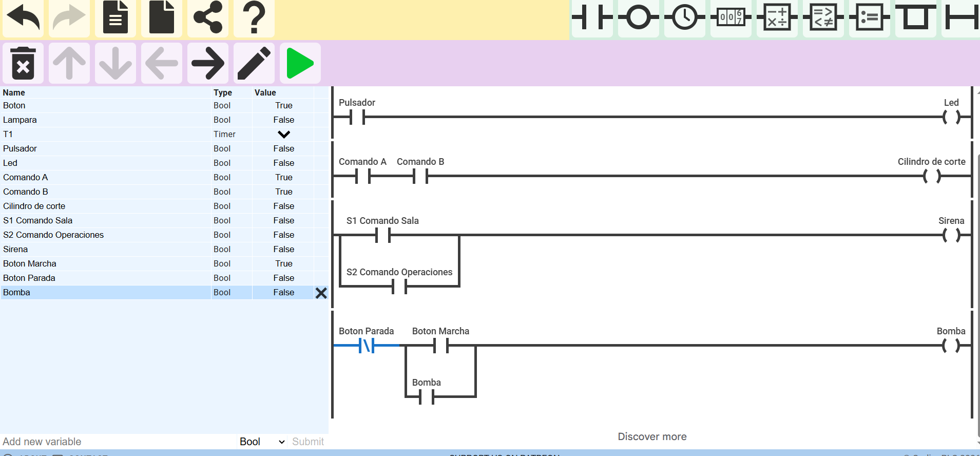Remove the Bomba variable with X
980x456 pixels.
321,293
